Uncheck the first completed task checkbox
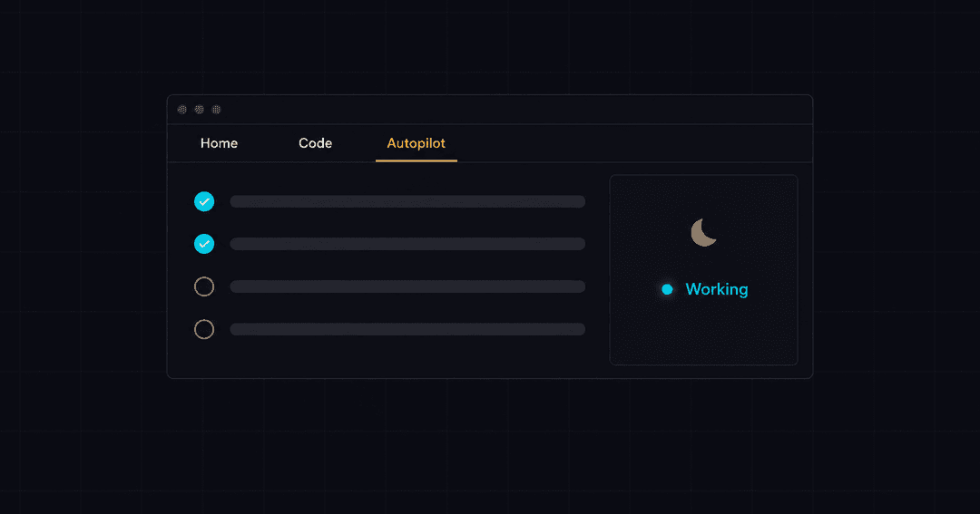 204,201
